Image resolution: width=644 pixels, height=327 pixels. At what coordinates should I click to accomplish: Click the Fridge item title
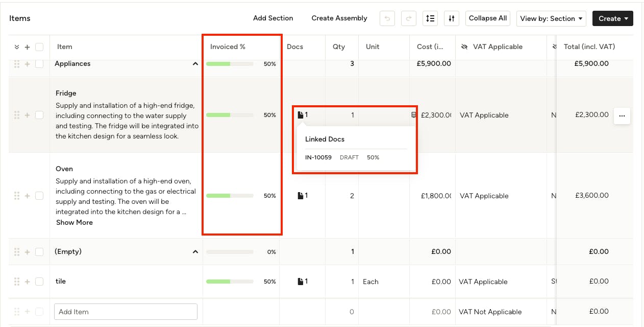tap(66, 93)
